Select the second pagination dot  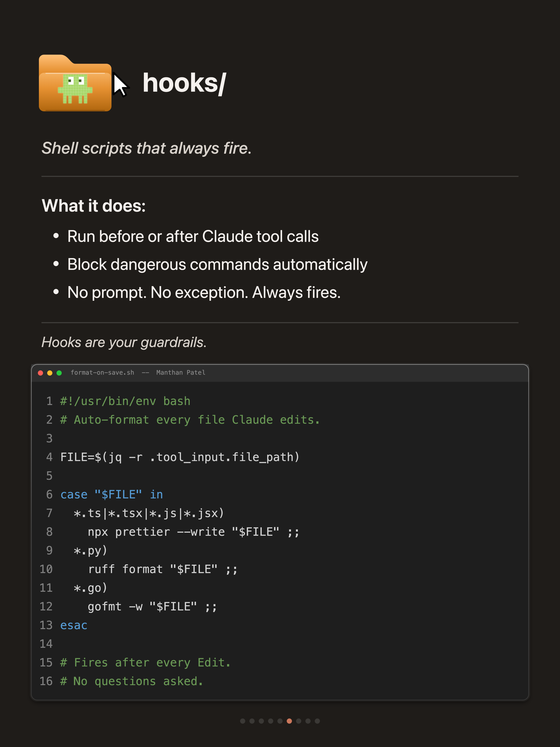[252, 721]
